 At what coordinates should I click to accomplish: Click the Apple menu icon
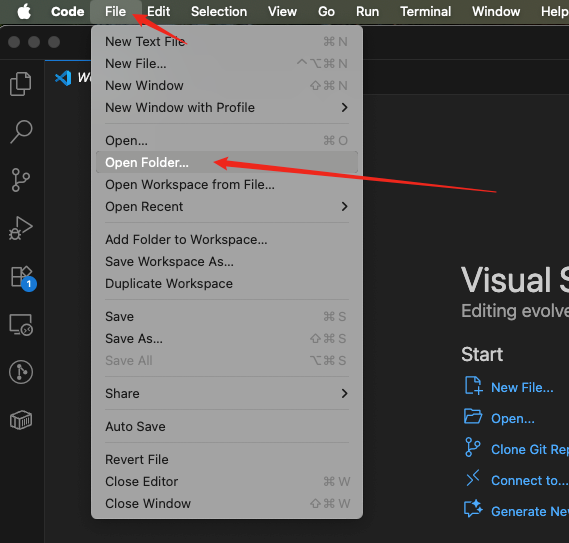tap(24, 11)
